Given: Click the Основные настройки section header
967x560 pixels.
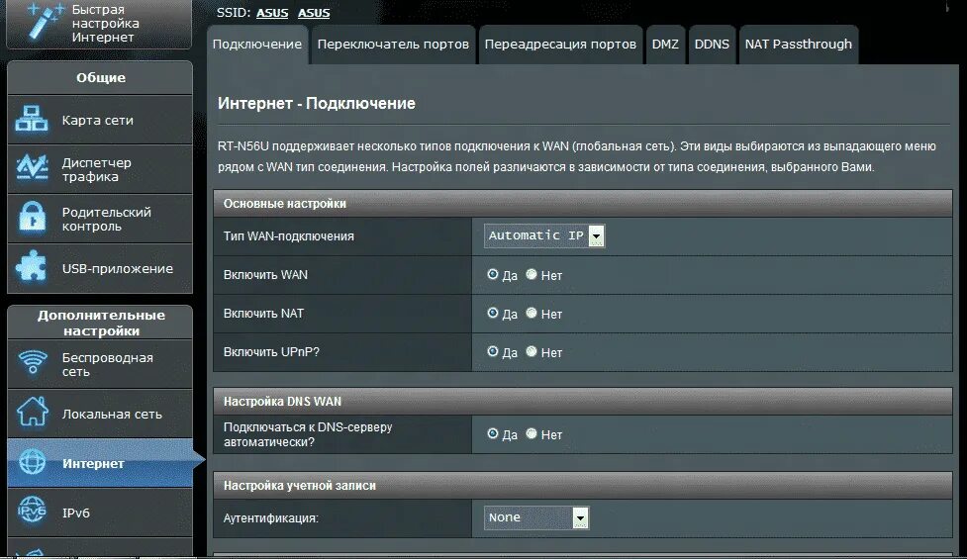Looking at the screenshot, I should point(582,204).
